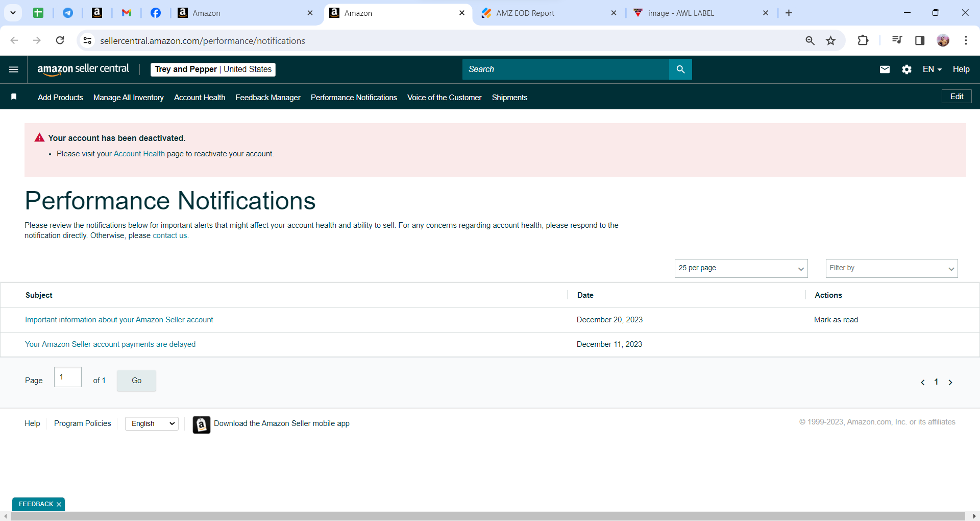980x521 pixels.
Task: Click the Edit button in the nav bar
Action: pos(957,97)
